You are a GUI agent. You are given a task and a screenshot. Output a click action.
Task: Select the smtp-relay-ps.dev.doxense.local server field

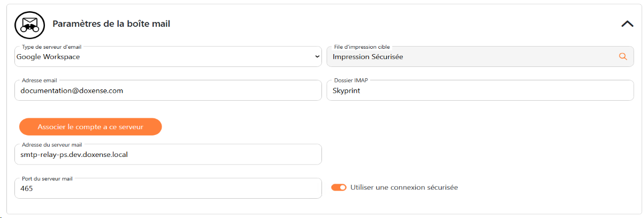click(x=168, y=154)
